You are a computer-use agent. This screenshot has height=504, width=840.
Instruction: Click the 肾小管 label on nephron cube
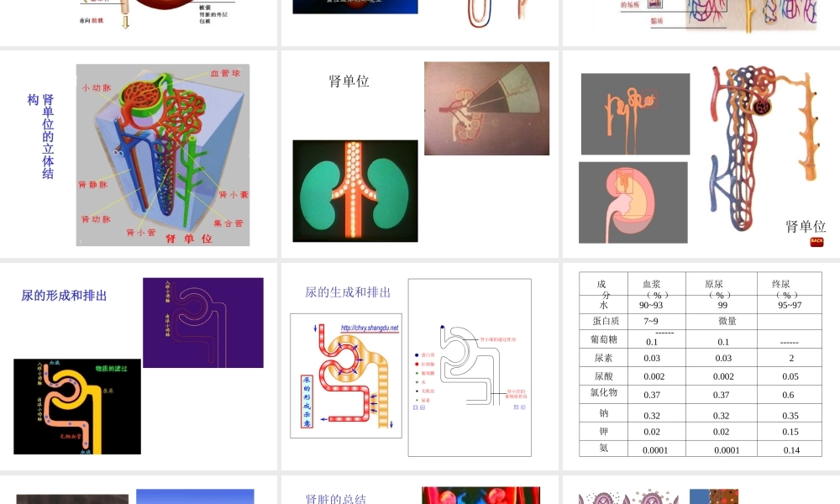click(141, 233)
